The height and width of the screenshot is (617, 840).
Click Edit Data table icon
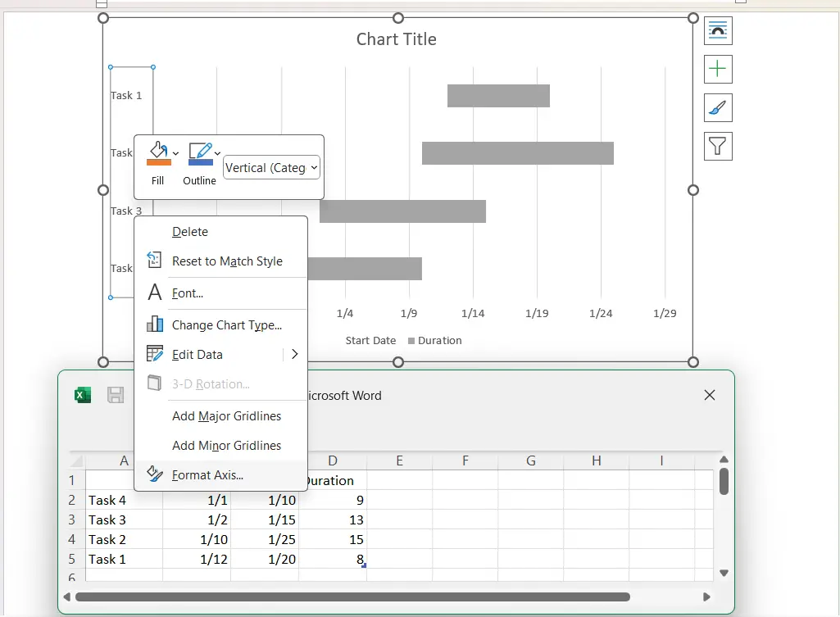pyautogui.click(x=155, y=354)
